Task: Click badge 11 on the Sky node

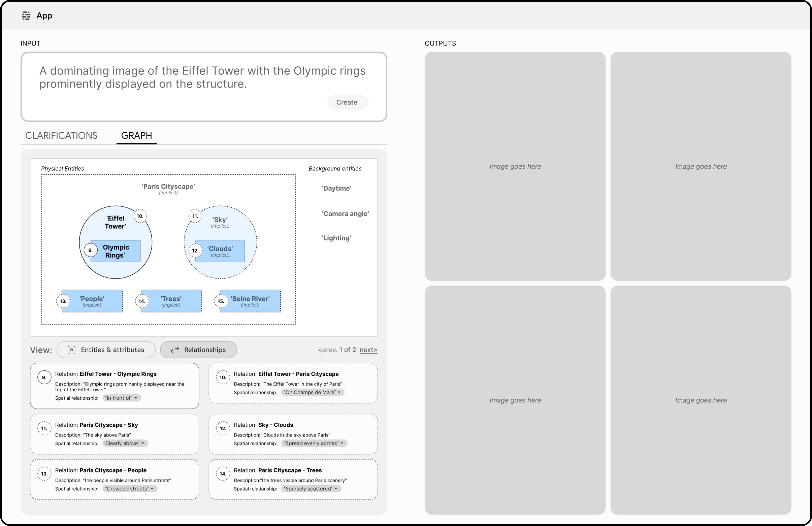Action: (x=195, y=216)
